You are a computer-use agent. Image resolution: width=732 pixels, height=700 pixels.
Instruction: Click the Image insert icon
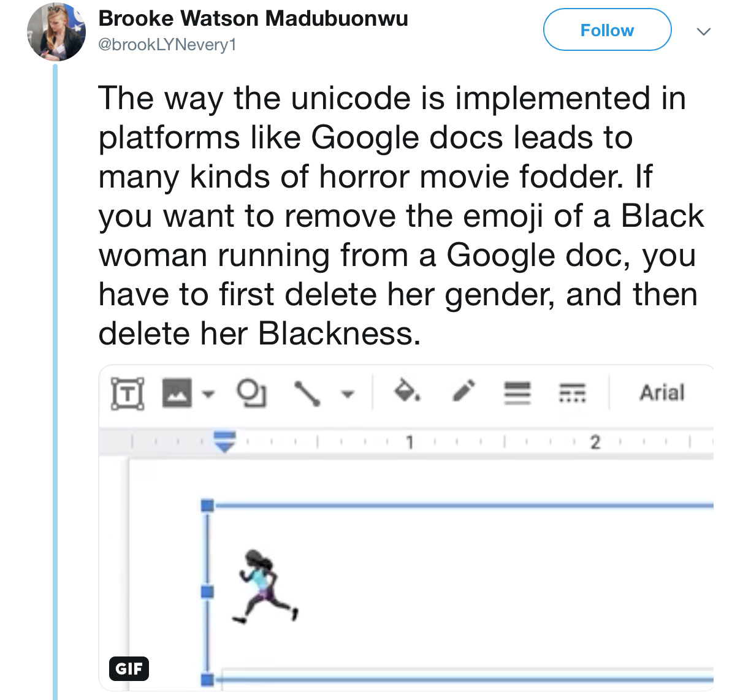(177, 393)
